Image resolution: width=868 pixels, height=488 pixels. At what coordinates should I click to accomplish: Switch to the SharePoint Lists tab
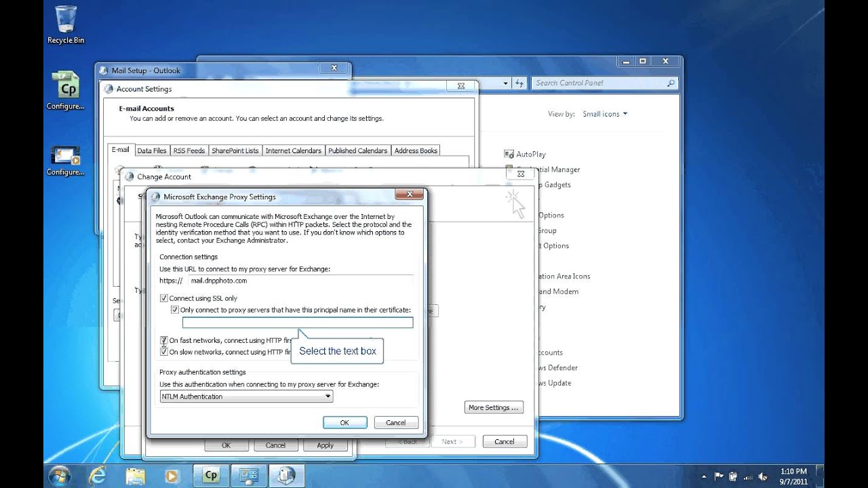point(235,150)
